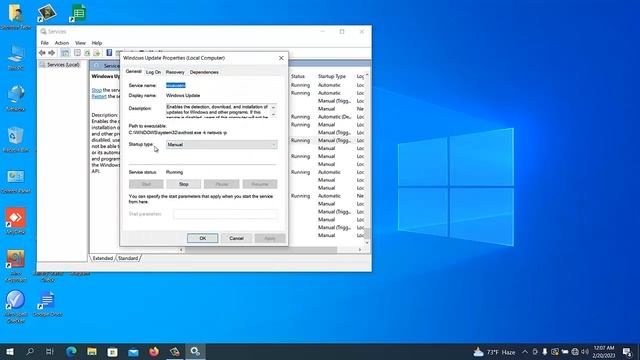Open the notification center icon
Screen dimensions: 640x360
[x=627, y=352]
